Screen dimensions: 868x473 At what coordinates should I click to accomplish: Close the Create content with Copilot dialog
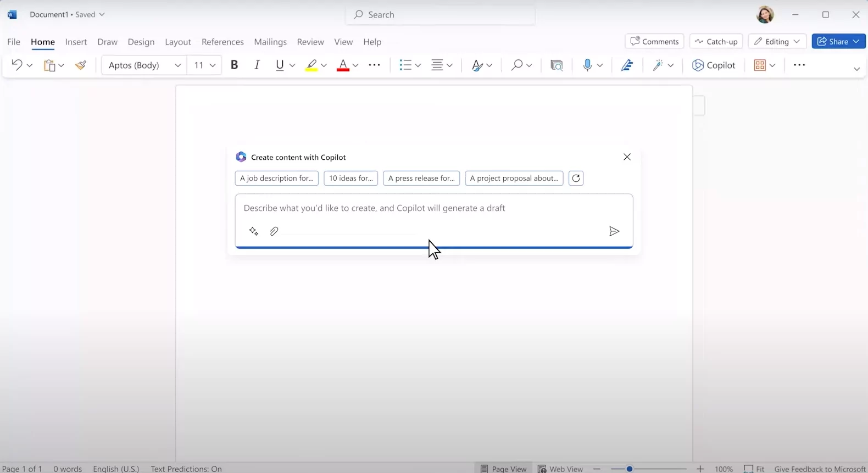(x=627, y=157)
